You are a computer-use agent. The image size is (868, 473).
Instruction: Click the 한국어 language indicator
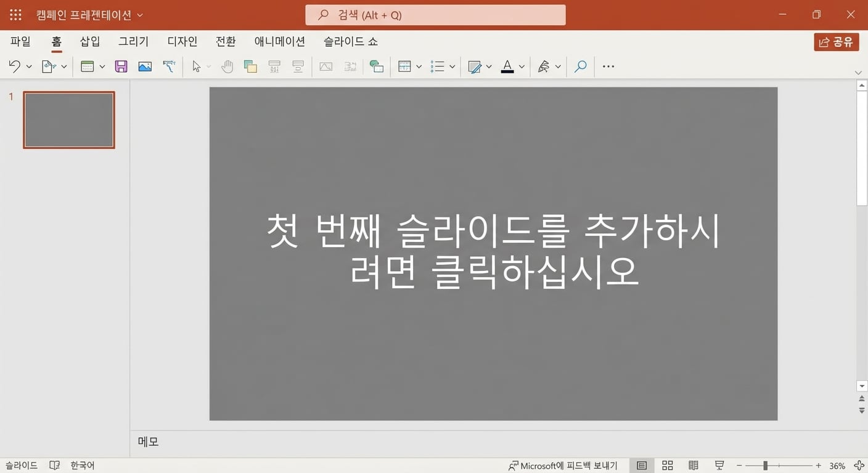click(x=83, y=466)
